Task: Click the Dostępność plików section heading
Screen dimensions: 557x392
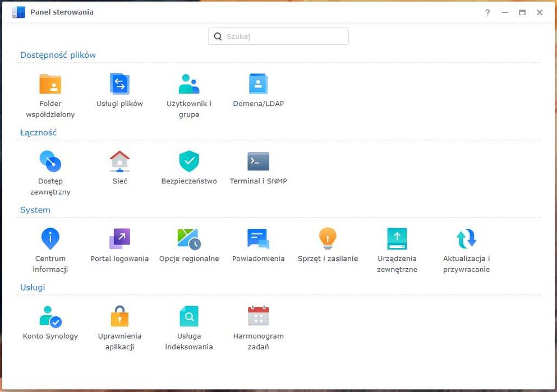Action: (x=58, y=55)
